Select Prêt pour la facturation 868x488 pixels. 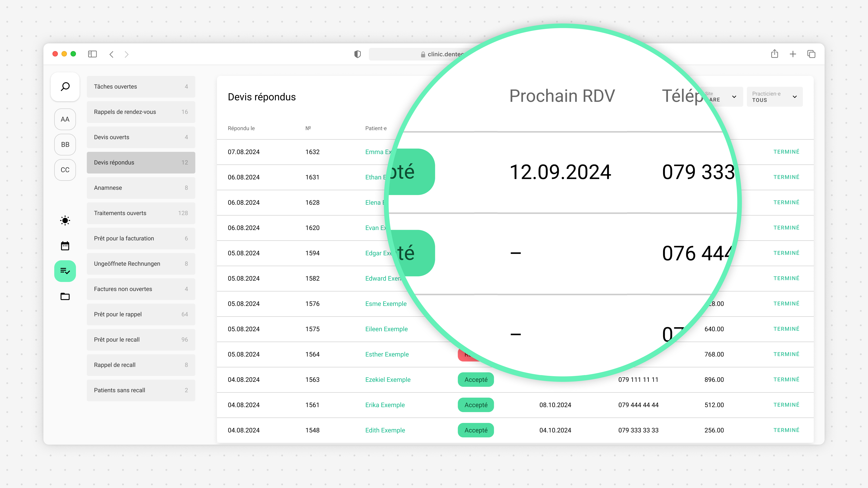[x=141, y=238]
